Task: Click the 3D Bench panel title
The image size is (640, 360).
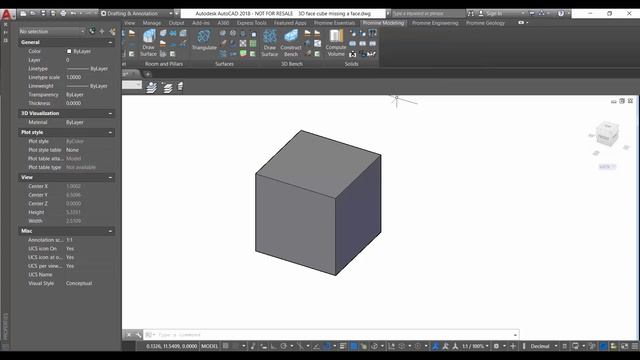Action: [291, 64]
